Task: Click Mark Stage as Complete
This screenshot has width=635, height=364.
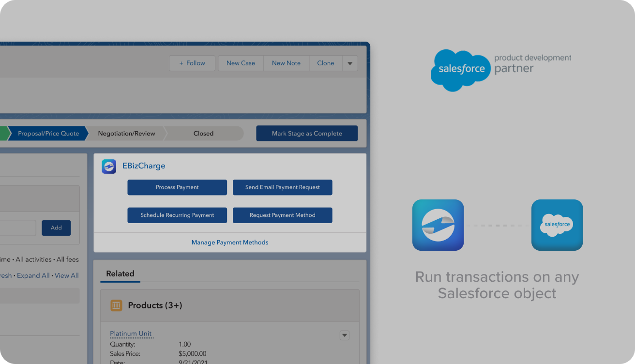Action: click(307, 133)
